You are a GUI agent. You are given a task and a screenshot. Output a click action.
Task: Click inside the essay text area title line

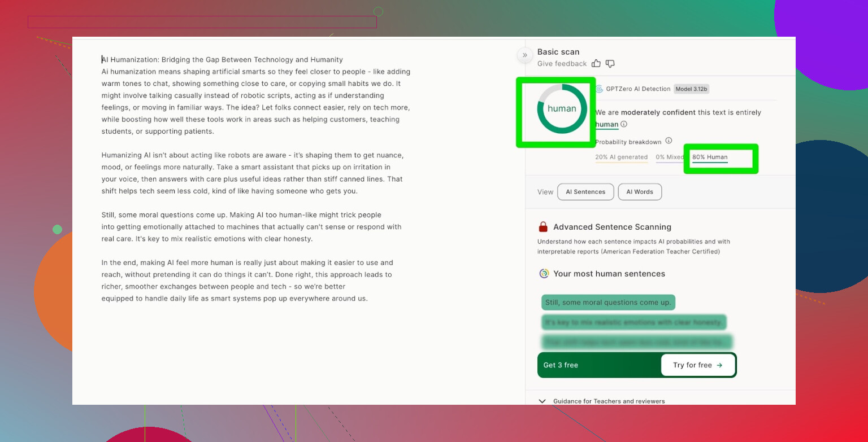coord(222,60)
